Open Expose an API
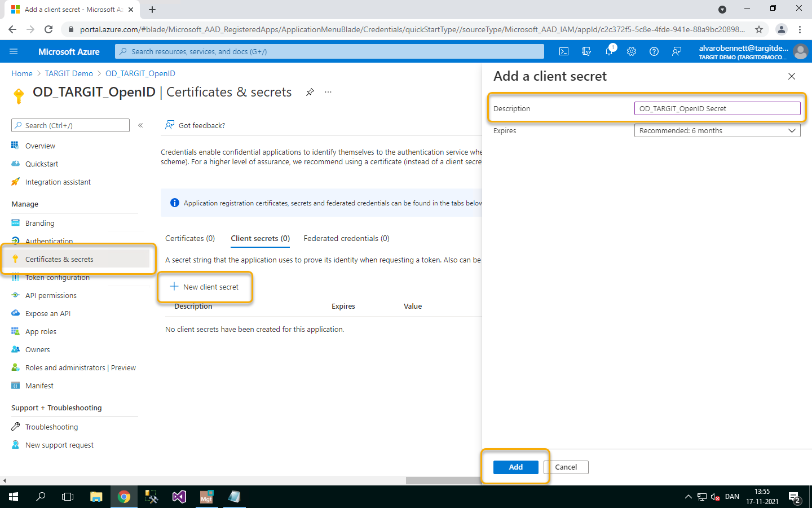Screen dimensions: 812x508 [48, 313]
